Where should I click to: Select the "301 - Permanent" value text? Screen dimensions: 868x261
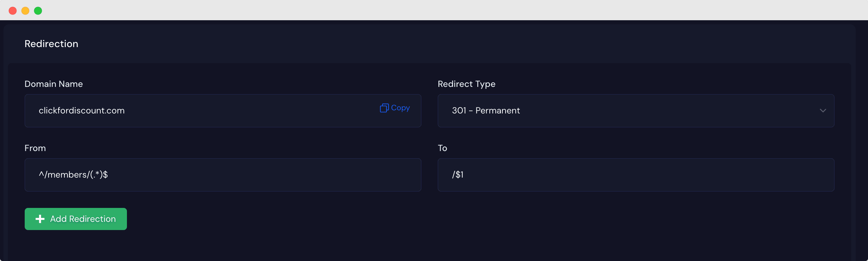point(486,111)
